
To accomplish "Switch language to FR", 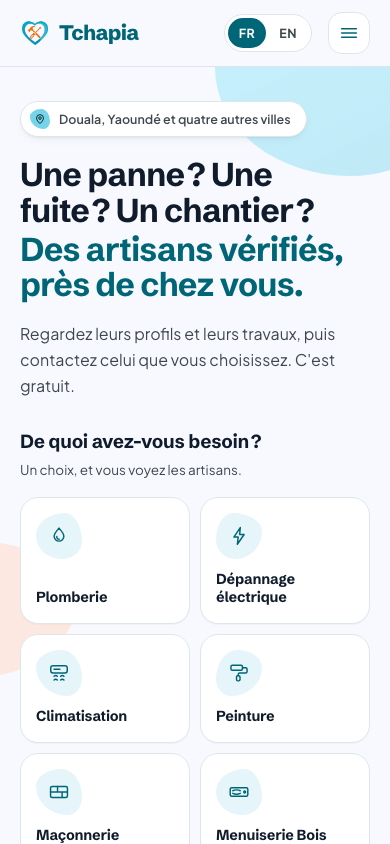I will [x=247, y=33].
